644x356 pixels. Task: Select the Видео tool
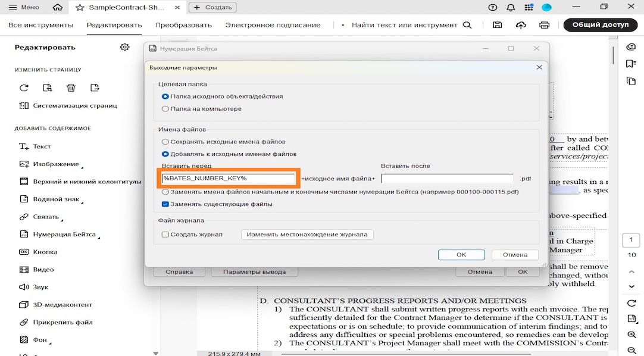point(36,269)
